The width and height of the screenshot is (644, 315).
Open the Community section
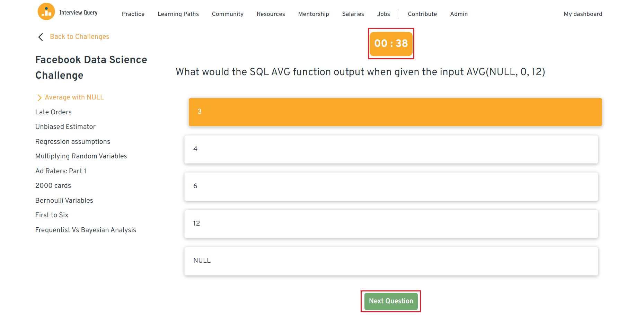coord(228,14)
